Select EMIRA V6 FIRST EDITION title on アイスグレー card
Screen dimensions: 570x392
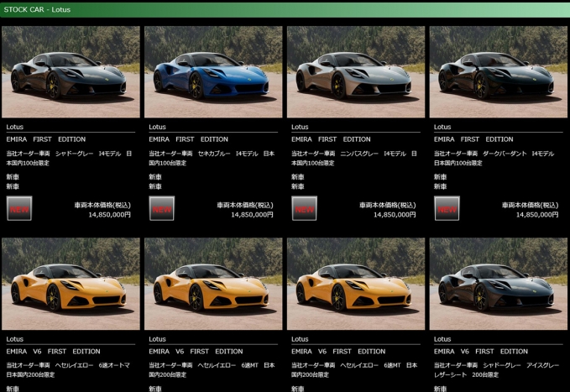[x=480, y=351]
